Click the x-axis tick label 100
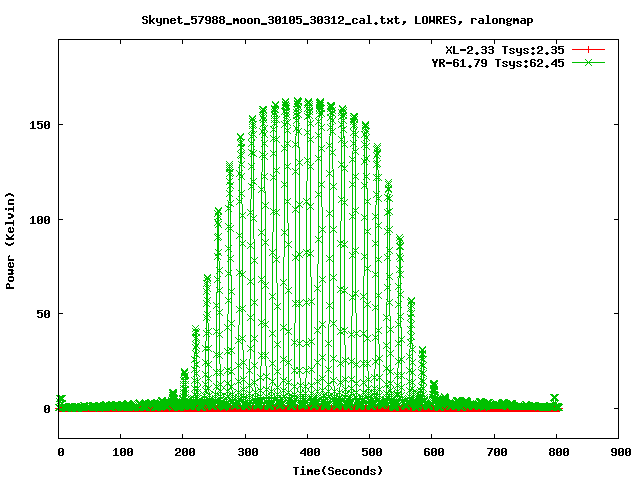640x480 pixels. coord(122,452)
